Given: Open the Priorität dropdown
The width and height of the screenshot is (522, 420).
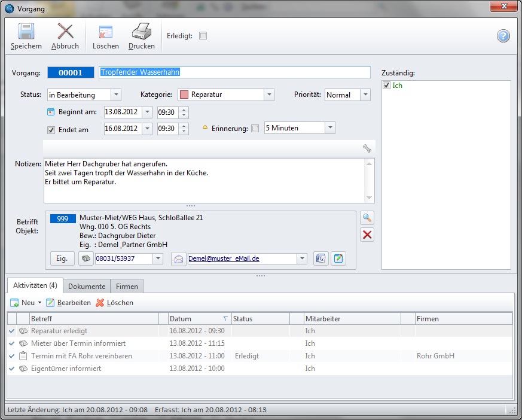Looking at the screenshot, I should (x=365, y=95).
